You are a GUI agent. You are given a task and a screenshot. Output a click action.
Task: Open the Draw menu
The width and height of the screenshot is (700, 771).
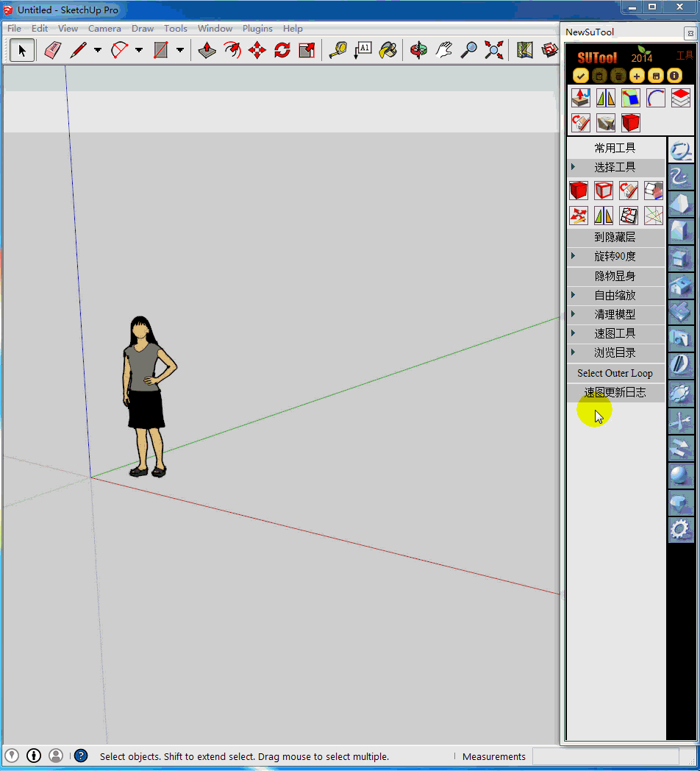coord(143,29)
